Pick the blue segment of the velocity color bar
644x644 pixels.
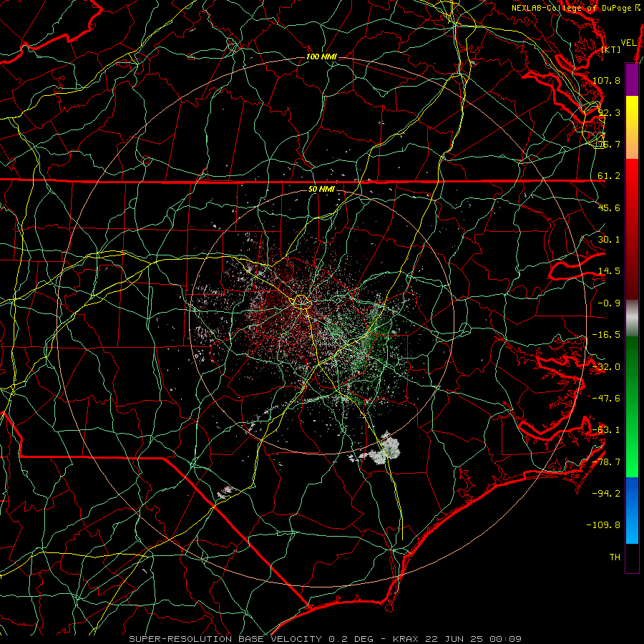(x=632, y=510)
